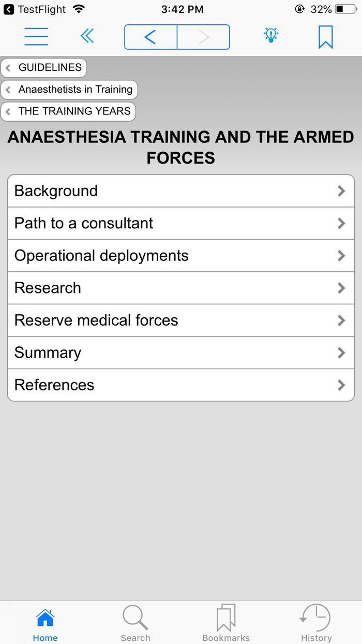The height and width of the screenshot is (644, 362).
Task: Tap the lightbulb tips icon
Action: tap(271, 36)
